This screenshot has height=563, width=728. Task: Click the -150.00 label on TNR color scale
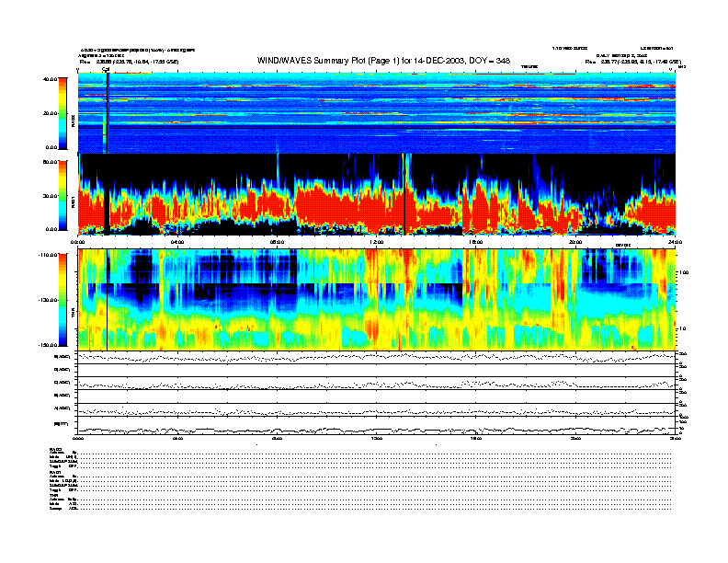point(48,345)
